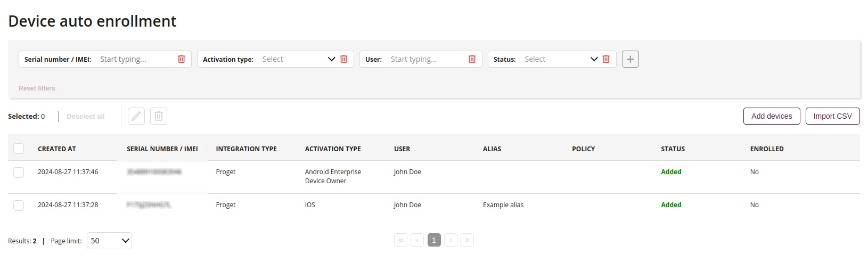Click the pencil edit icon
868x262 pixels.
point(136,116)
